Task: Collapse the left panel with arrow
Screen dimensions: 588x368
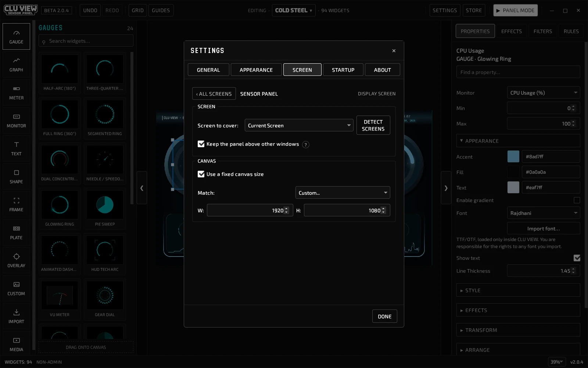Action: click(x=142, y=188)
